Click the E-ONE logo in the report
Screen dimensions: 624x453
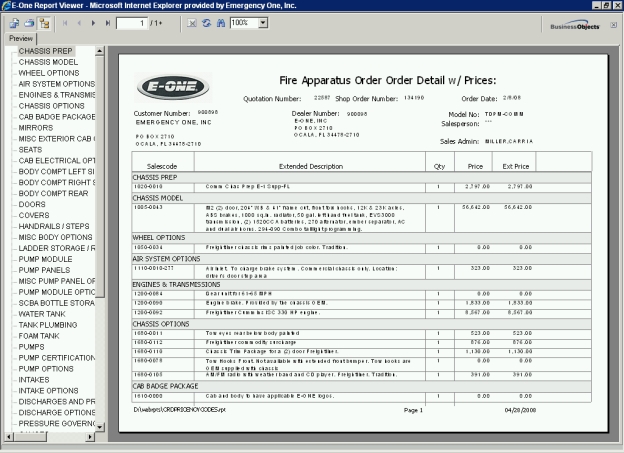click(173, 87)
